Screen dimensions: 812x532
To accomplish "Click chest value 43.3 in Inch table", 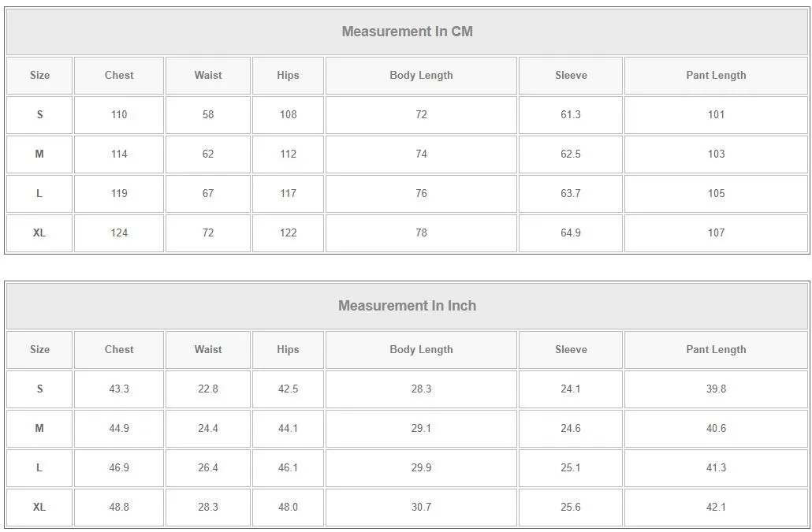I will point(119,389).
